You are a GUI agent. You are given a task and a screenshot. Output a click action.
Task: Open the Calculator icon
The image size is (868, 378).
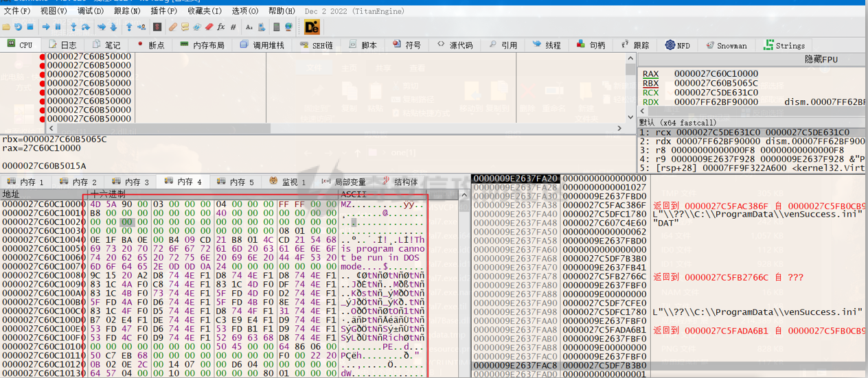coord(277,27)
